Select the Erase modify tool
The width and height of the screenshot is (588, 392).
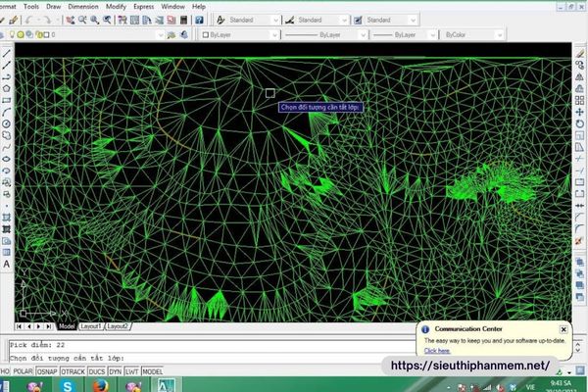580,54
